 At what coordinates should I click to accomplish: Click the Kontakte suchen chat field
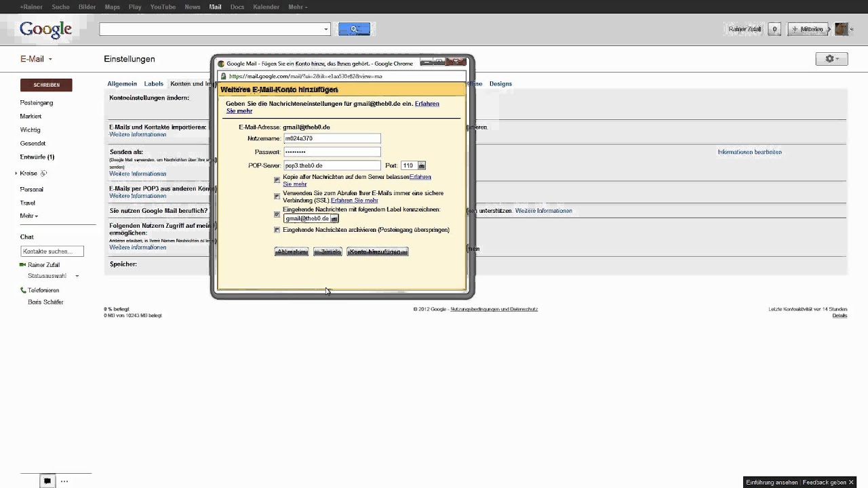tap(52, 251)
